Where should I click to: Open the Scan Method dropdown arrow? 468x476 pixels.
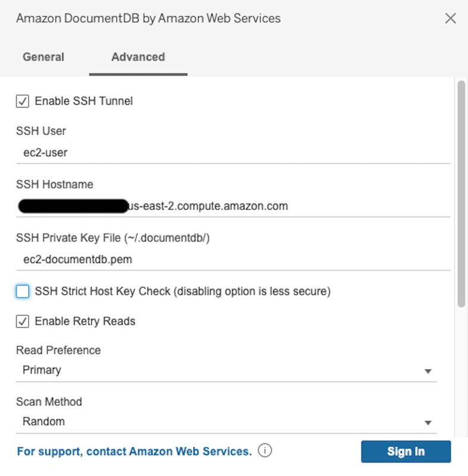click(x=428, y=422)
